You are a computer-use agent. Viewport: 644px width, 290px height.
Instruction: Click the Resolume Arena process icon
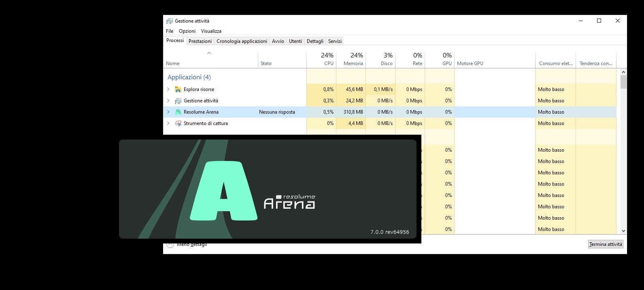pyautogui.click(x=178, y=112)
